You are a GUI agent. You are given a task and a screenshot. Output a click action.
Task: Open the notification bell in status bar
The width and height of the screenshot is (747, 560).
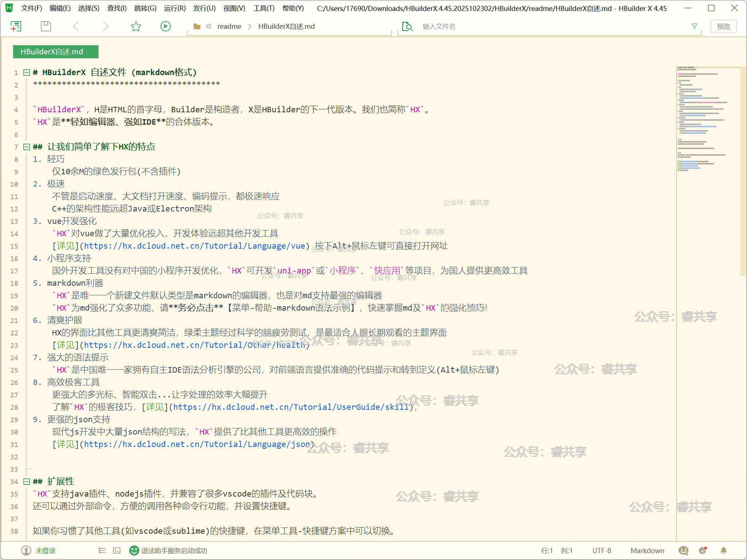click(724, 551)
